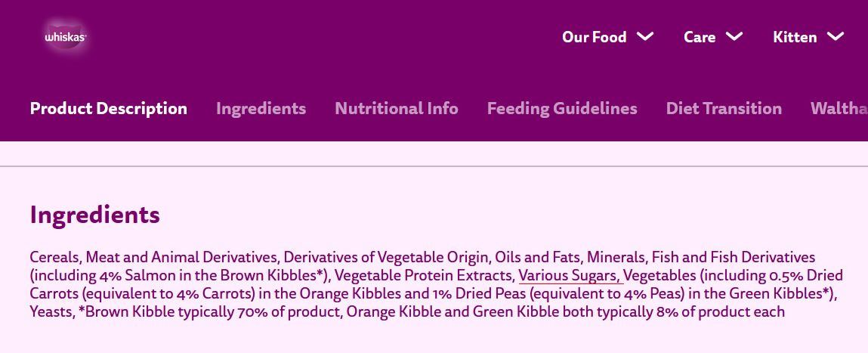This screenshot has height=353, width=868.
Task: Click the word Yeasts in the list
Action: [x=51, y=311]
